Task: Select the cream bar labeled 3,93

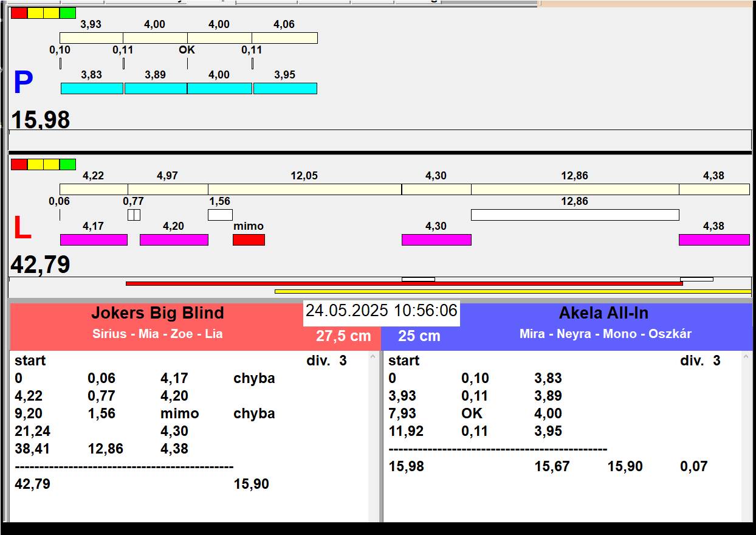Action: (91, 38)
